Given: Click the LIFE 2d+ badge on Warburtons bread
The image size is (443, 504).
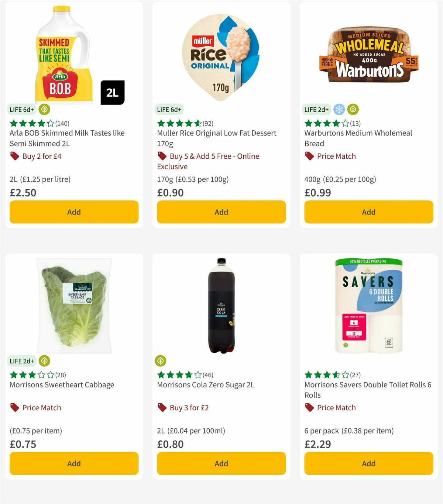Looking at the screenshot, I should coord(316,110).
